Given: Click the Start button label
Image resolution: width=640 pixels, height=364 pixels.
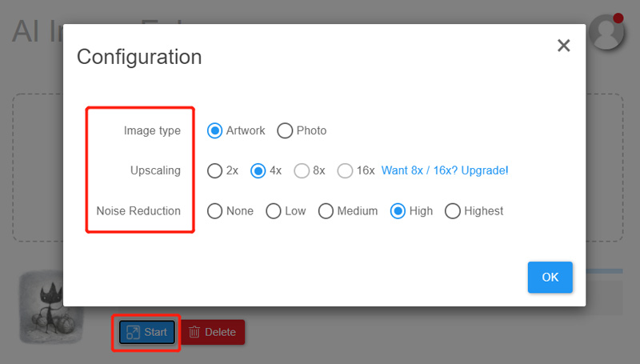Looking at the screenshot, I should coord(155,332).
